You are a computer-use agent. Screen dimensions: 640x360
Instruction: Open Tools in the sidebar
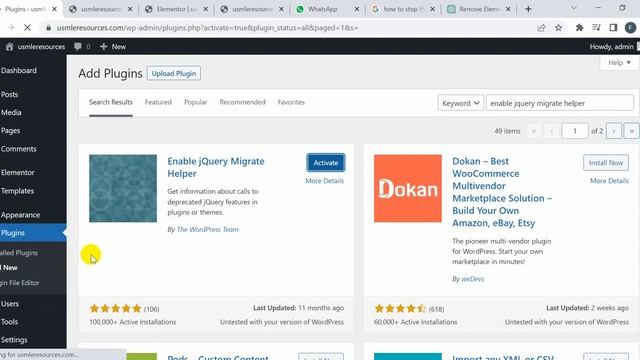point(9,322)
